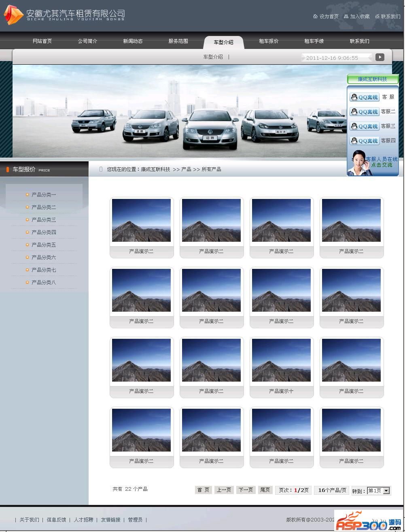Screen dimensions: 405x532
Task: Click the 下一页 pagination button
Action: click(246, 490)
